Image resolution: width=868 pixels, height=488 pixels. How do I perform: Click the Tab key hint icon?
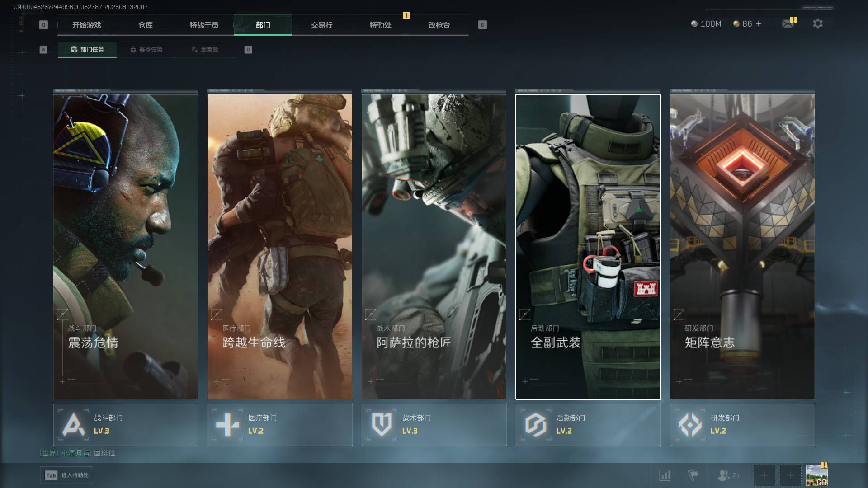click(x=51, y=475)
